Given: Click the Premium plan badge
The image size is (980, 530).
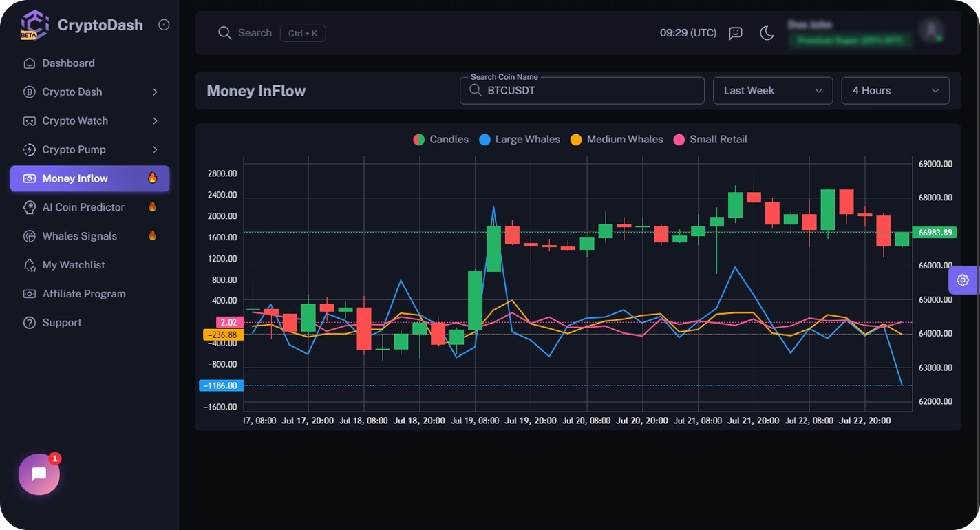Looking at the screenshot, I should pos(851,41).
